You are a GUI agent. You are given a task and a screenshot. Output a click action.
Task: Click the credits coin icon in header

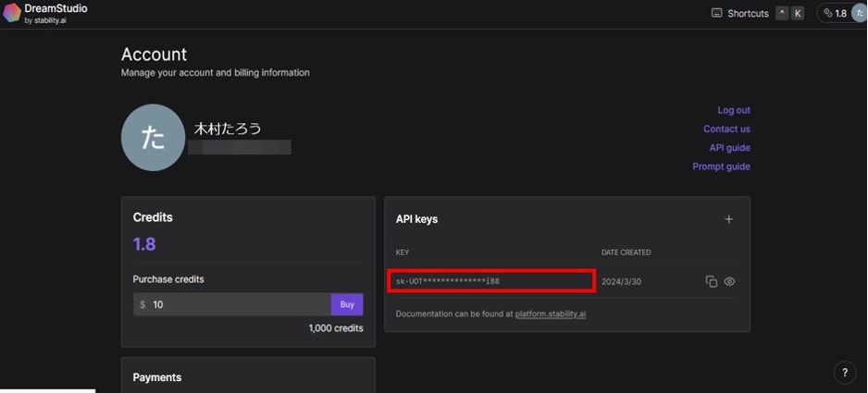click(x=828, y=13)
